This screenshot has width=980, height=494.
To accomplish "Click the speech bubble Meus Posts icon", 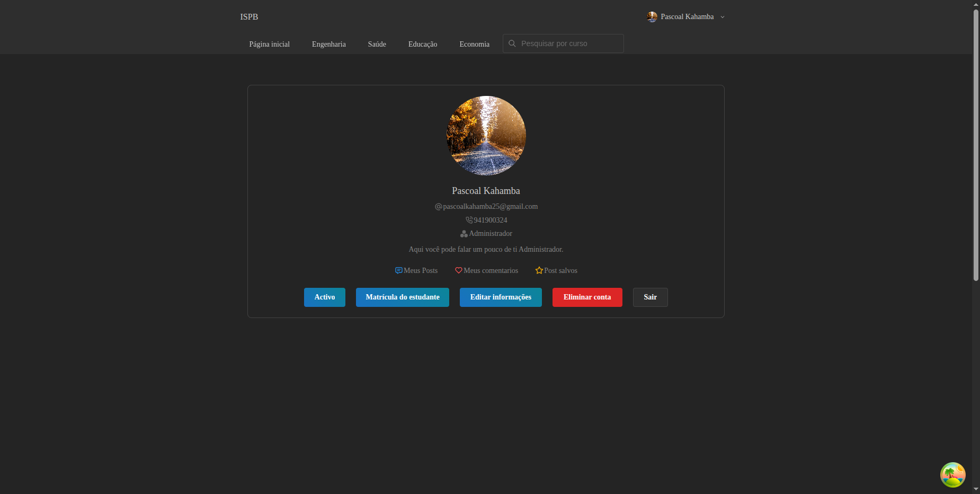I will 398,270.
